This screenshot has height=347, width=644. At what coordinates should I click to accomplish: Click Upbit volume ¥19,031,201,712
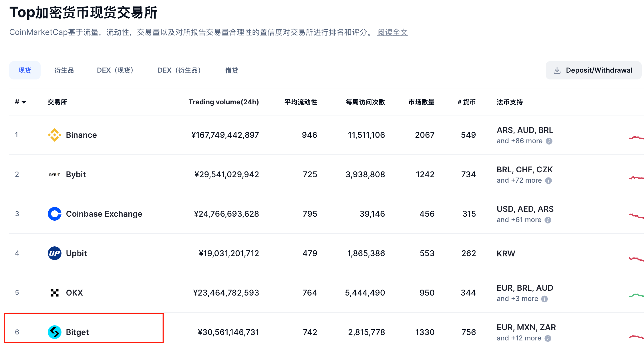[229, 253]
